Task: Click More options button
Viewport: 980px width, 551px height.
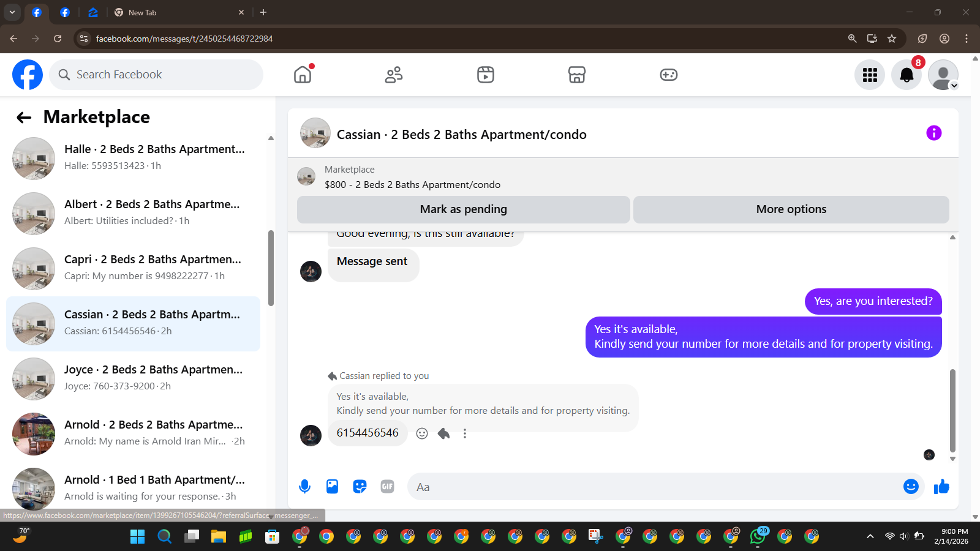Action: 791,209
